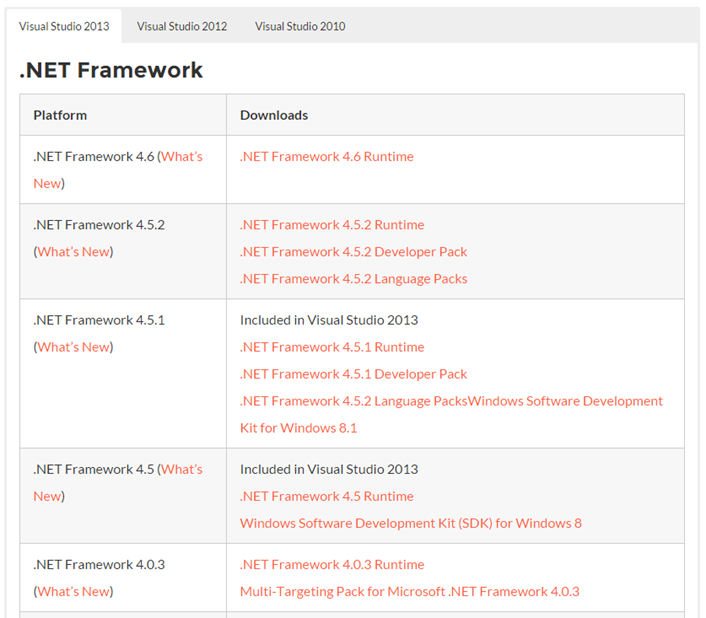Viewport: 706px width, 618px height.
Task: Open What's New link for .NET Framework 4.6
Action: click(x=182, y=157)
